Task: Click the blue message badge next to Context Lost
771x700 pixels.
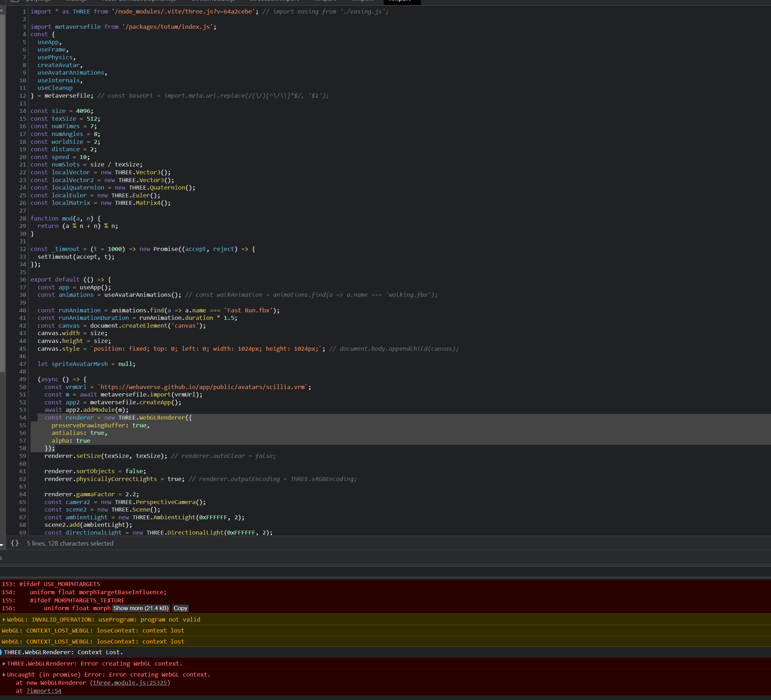Action: (x=2, y=652)
